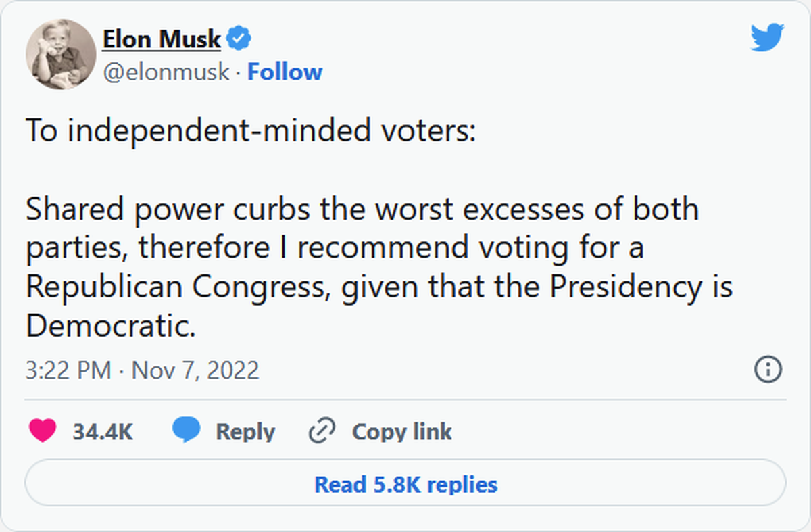Click the Copy link text label
811x532 pixels.
402,432
